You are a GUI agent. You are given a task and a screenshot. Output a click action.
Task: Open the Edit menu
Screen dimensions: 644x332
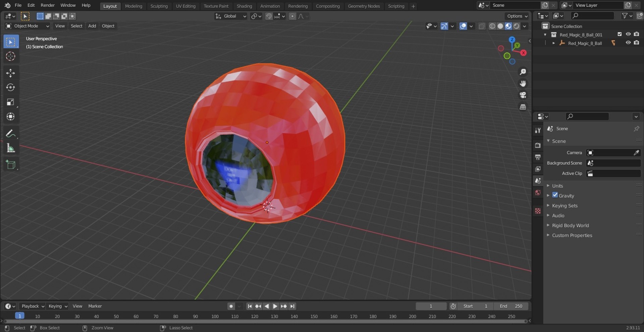tap(31, 5)
